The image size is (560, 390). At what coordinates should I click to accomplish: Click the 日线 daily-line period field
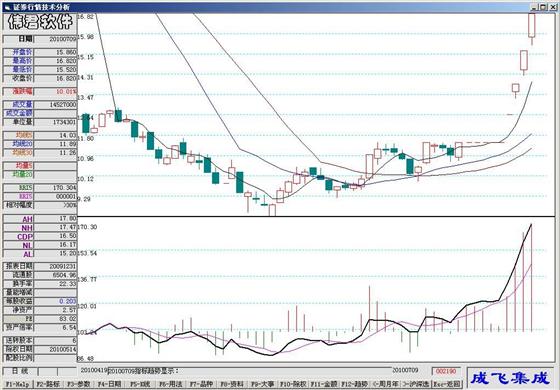[x=19, y=371]
